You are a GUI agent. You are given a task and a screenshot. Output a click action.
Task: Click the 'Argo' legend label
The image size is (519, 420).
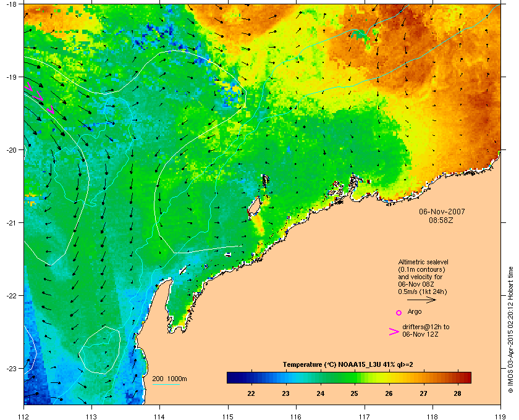(415, 312)
